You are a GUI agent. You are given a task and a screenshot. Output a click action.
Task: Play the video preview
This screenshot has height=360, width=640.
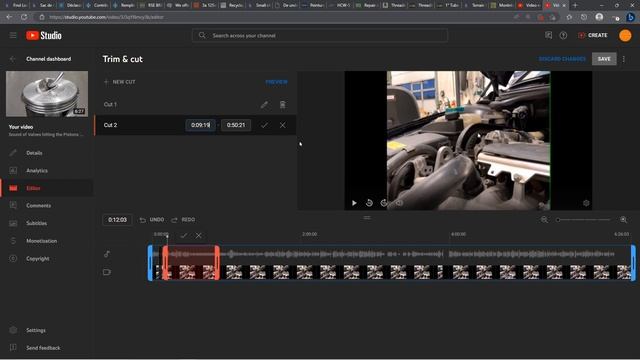(x=354, y=203)
